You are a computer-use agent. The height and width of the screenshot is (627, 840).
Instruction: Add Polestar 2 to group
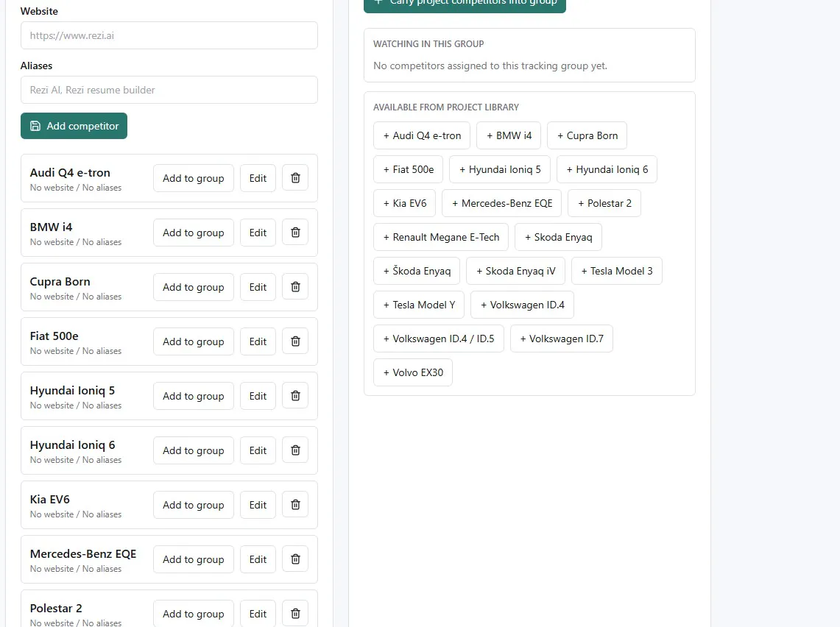[194, 614]
